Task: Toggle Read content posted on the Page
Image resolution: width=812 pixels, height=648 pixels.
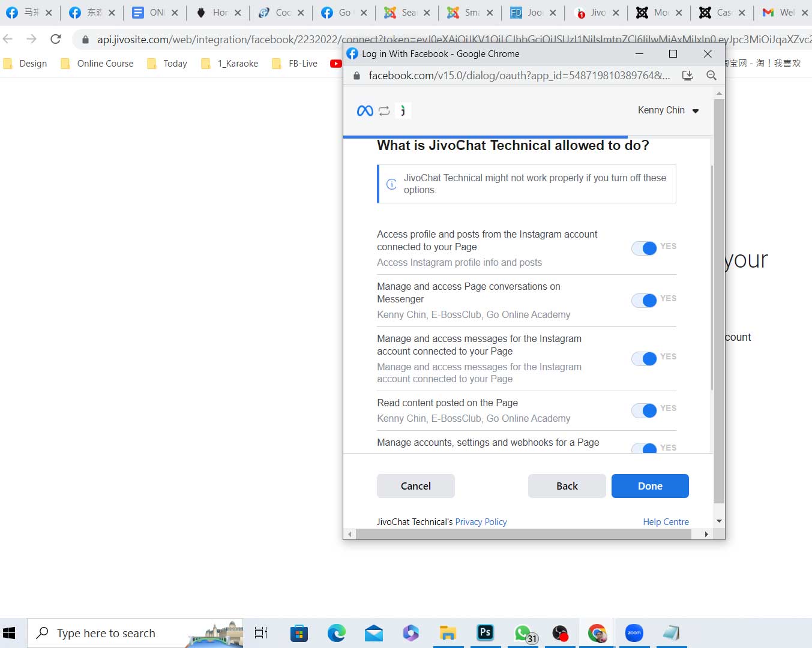Action: click(645, 410)
